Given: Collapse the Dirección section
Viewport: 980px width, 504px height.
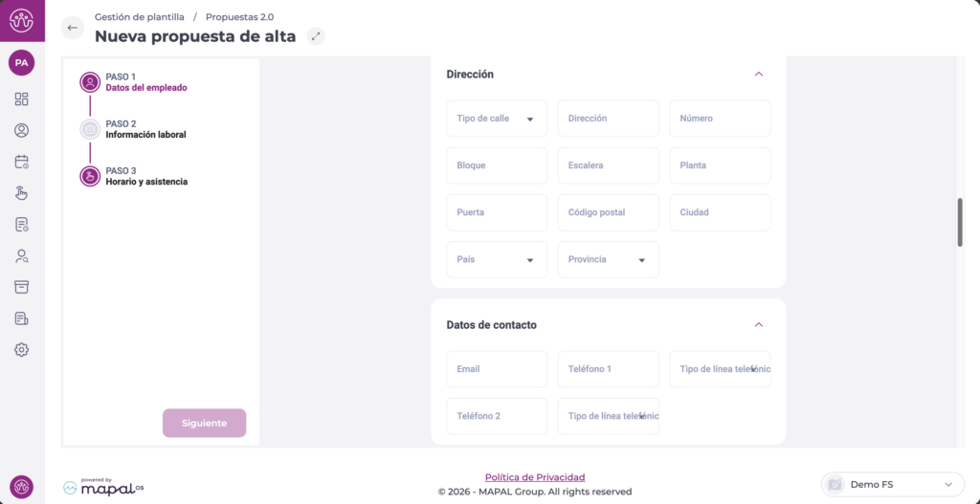Looking at the screenshot, I should pyautogui.click(x=758, y=74).
